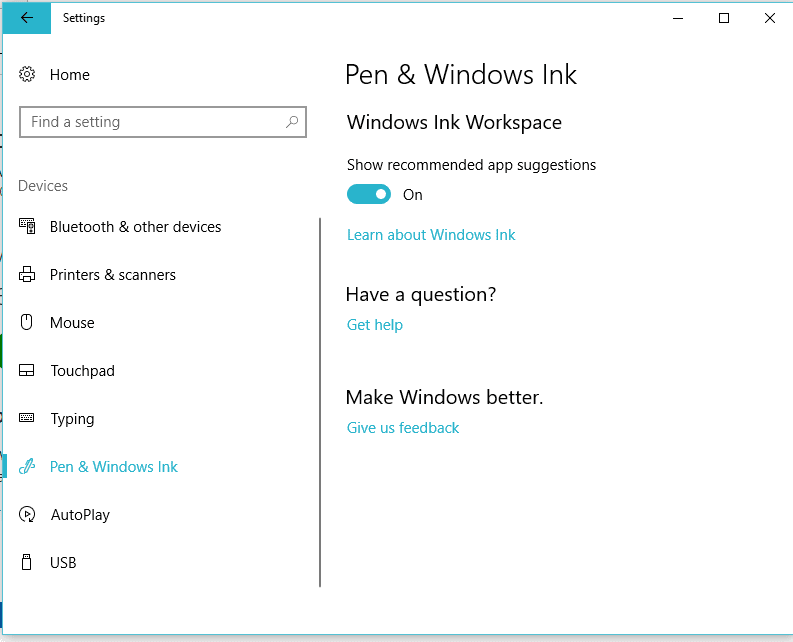Turn off recommended app suggestions toggle
The width and height of the screenshot is (793, 642).
369,194
